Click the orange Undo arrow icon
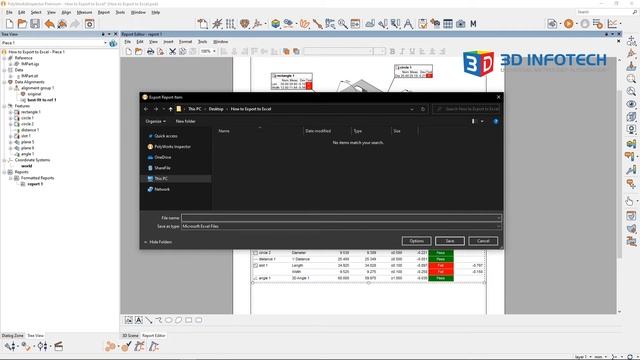640x360 pixels. [x=49, y=24]
